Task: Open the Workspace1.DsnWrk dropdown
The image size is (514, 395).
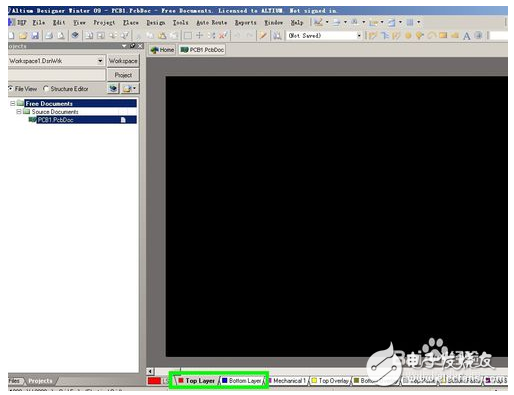Action: [x=100, y=61]
